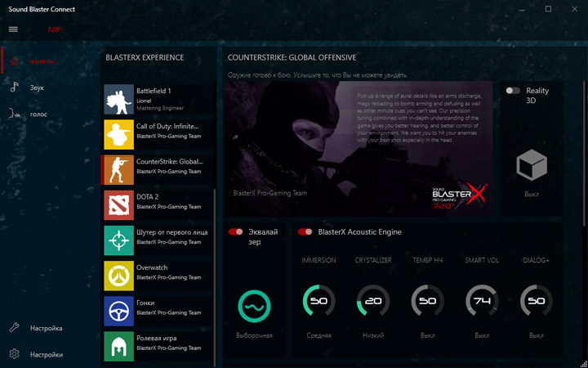Click the Выкл label under DIALOG+

click(x=537, y=335)
